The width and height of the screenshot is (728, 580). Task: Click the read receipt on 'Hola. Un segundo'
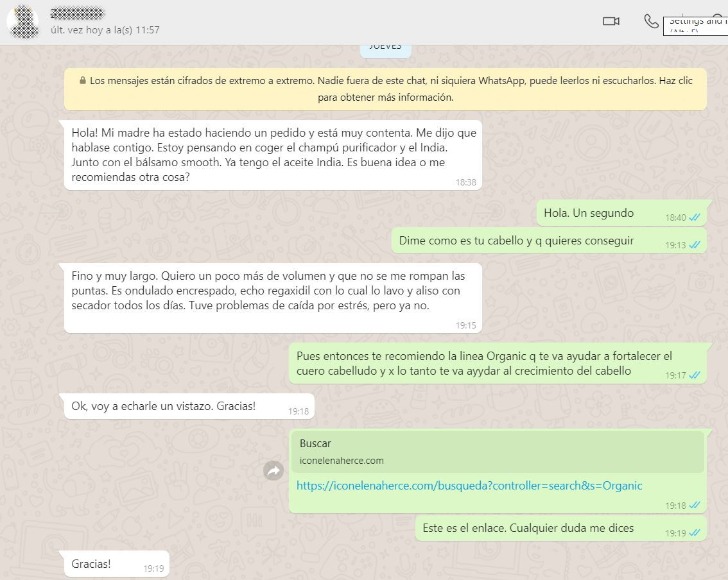(695, 217)
